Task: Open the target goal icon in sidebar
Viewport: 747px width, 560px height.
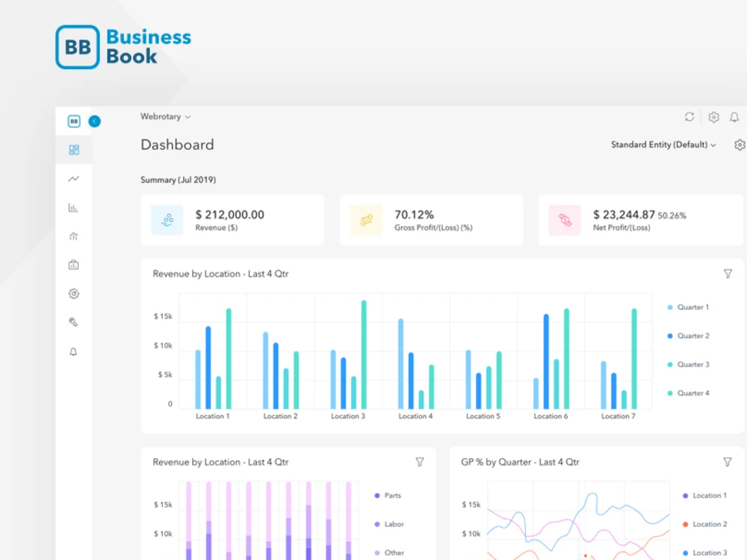Action: (x=74, y=293)
